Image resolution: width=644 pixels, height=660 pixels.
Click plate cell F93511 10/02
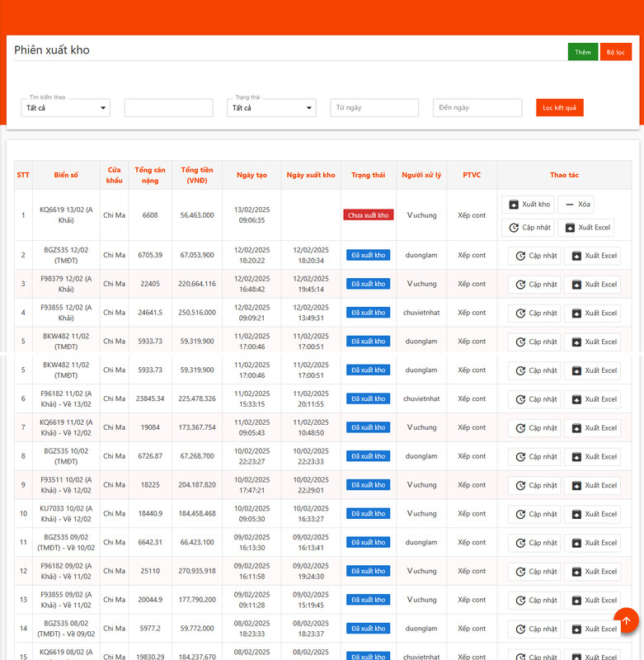(x=66, y=485)
